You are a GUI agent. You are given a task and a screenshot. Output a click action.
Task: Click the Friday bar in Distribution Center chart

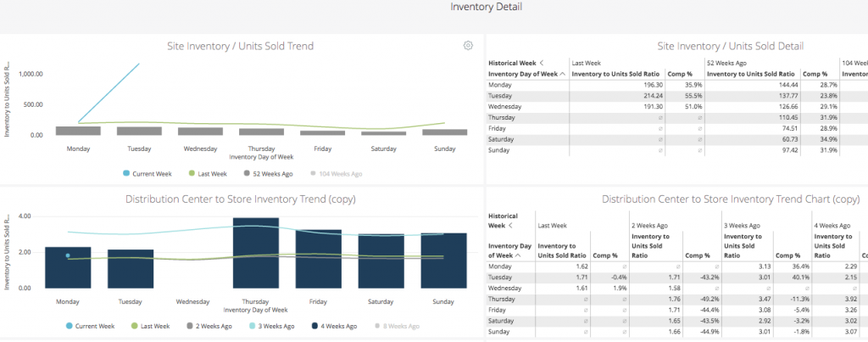319,259
